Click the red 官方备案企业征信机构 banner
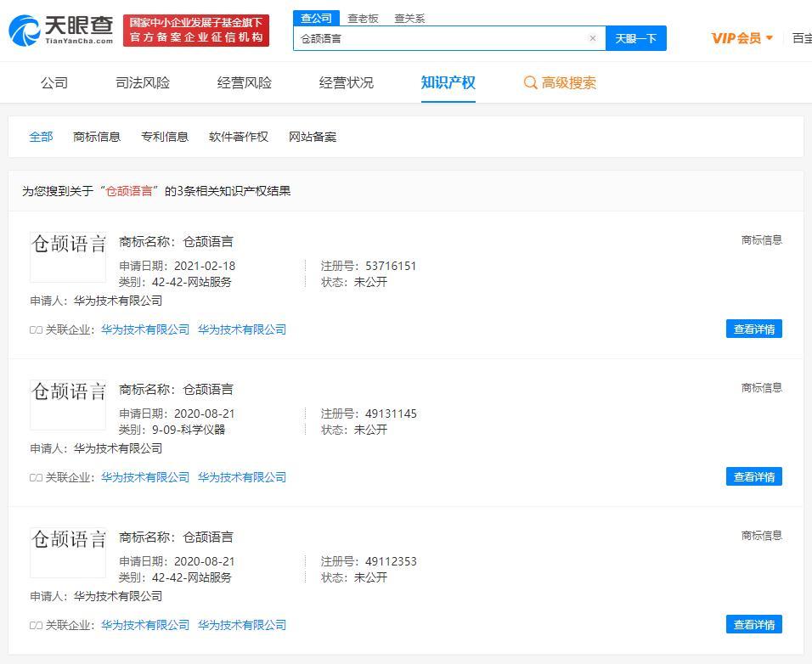Image resolution: width=812 pixels, height=664 pixels. pos(196,31)
